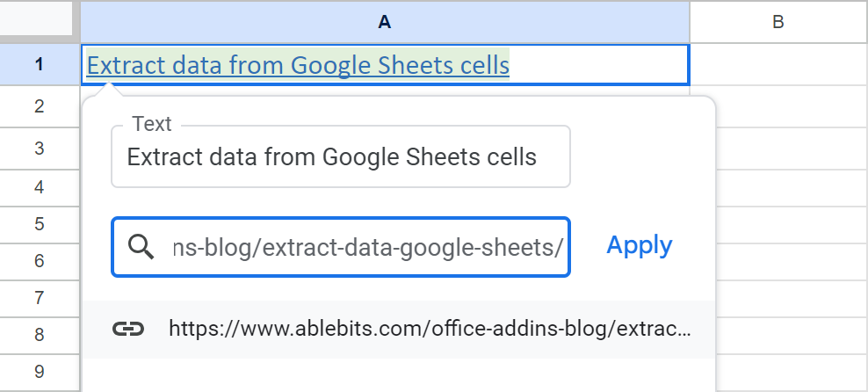Click the chain link icon in suggestion
The height and width of the screenshot is (392, 868).
(x=128, y=330)
